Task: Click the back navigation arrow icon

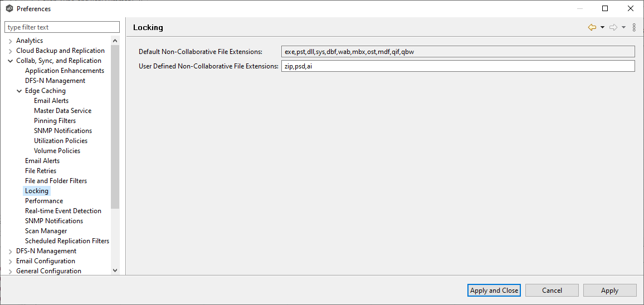Action: tap(592, 27)
